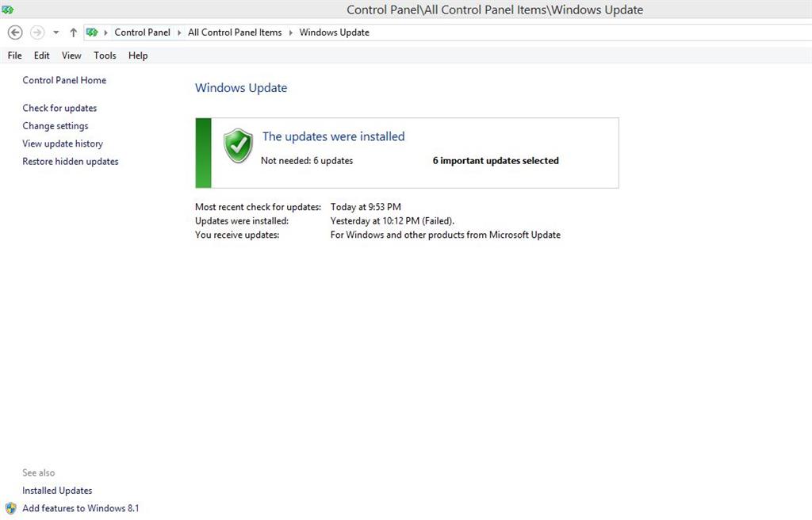Click For Windows and other products text
812x520 pixels.
click(446, 235)
